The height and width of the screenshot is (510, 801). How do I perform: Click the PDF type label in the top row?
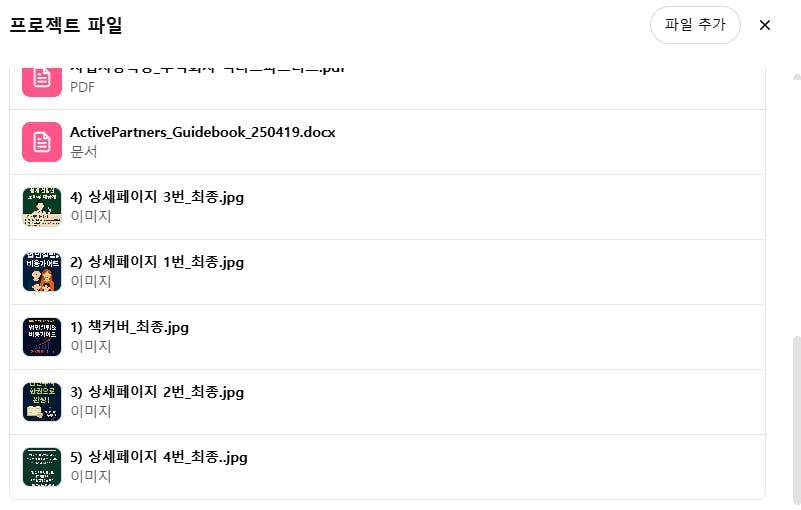[82, 87]
